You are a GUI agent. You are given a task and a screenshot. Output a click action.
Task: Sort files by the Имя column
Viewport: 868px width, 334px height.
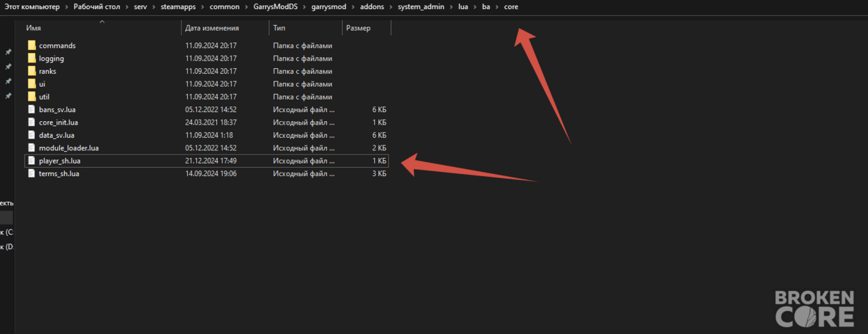click(33, 29)
